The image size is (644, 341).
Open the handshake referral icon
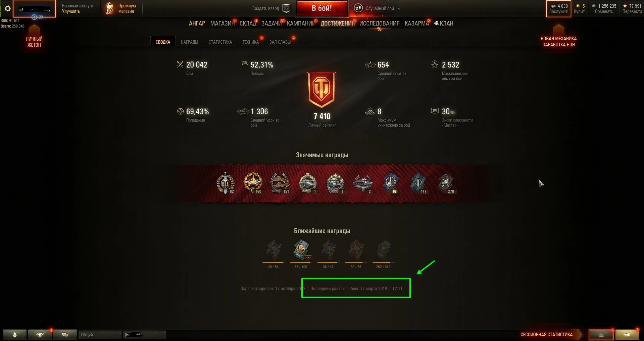40,335
